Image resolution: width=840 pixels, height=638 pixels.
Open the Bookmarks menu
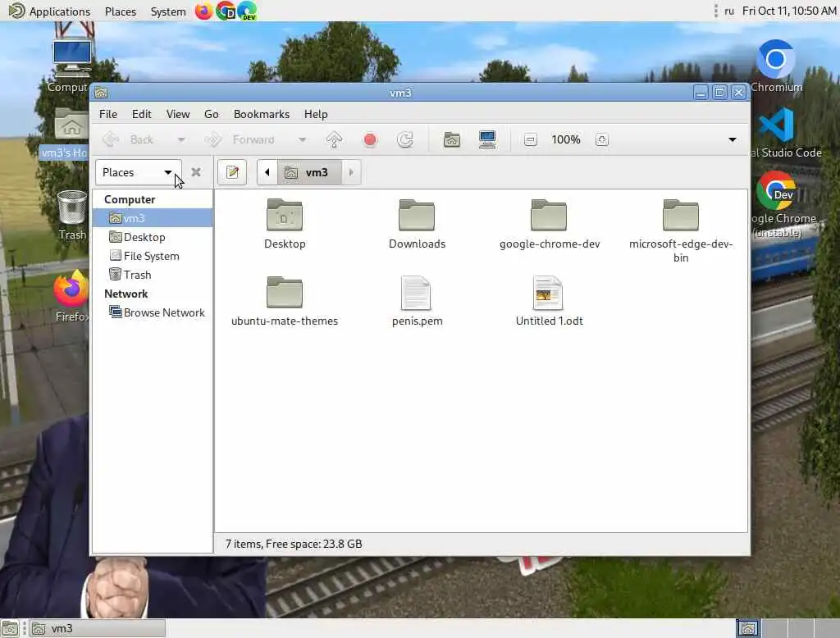[262, 114]
